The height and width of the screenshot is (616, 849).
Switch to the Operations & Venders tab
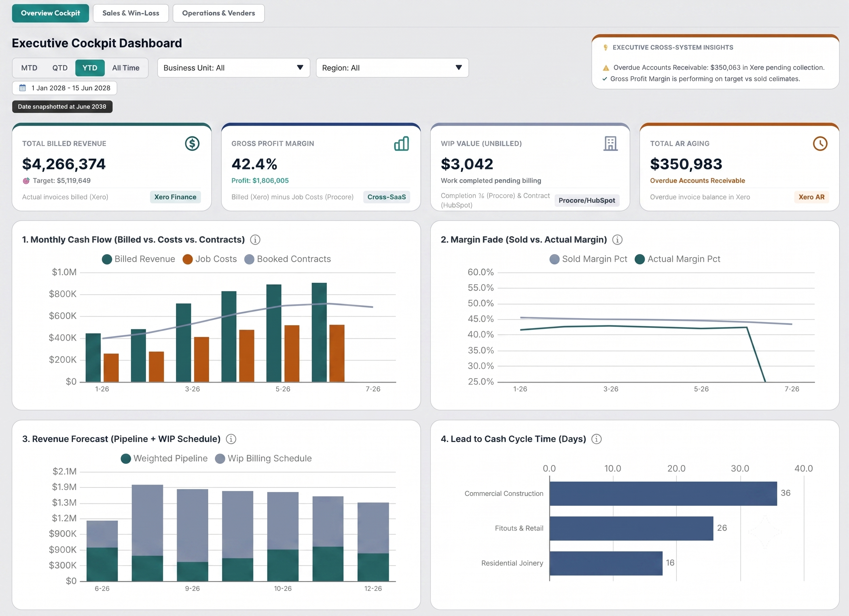click(x=219, y=13)
